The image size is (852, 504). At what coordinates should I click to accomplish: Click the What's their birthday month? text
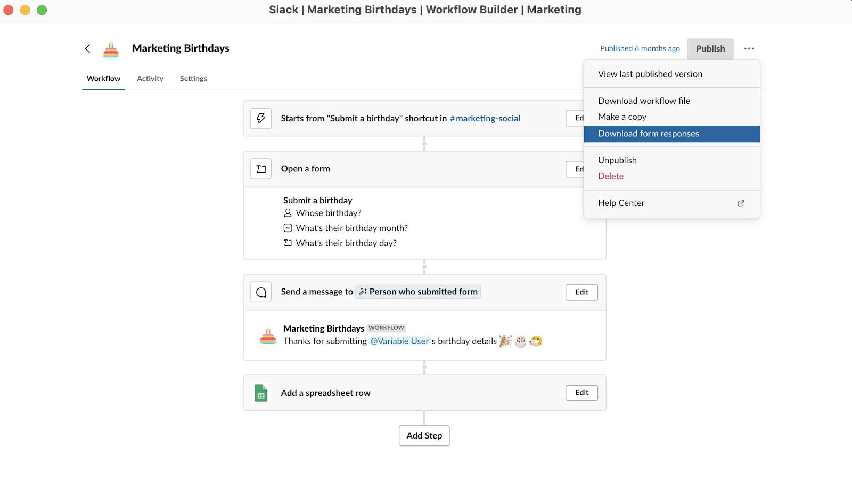[x=352, y=228]
